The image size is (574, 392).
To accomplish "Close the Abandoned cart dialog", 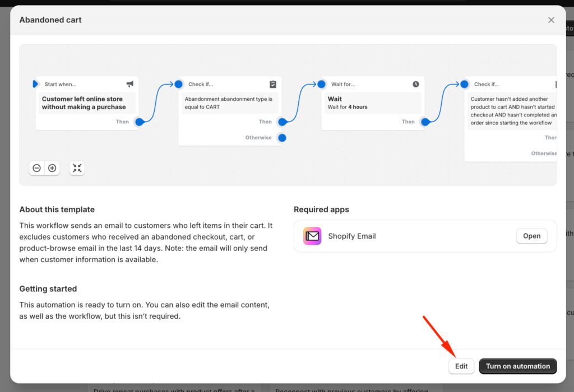I will point(551,20).
